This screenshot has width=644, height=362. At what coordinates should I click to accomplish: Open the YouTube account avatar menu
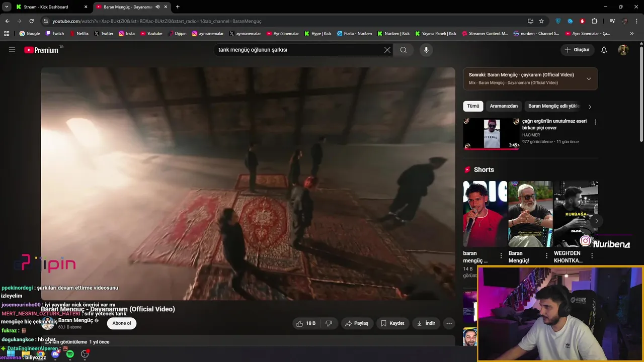tap(623, 50)
